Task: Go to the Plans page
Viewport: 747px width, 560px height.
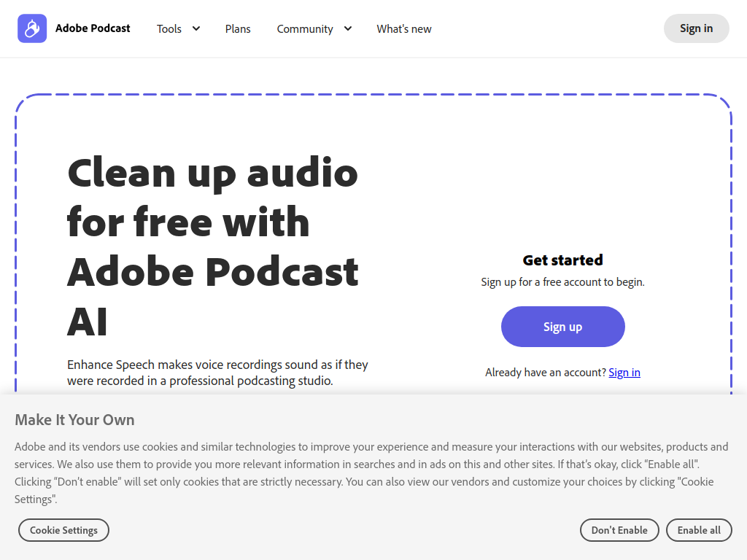Action: tap(238, 29)
